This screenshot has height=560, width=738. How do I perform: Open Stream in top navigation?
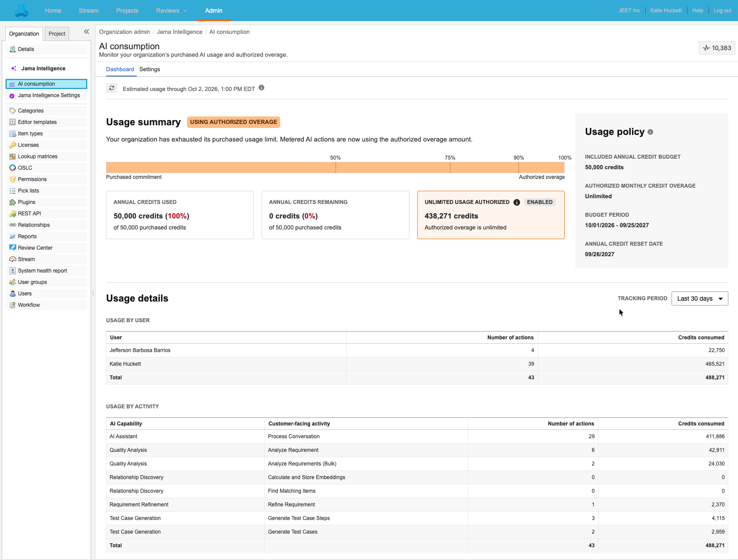tap(88, 11)
